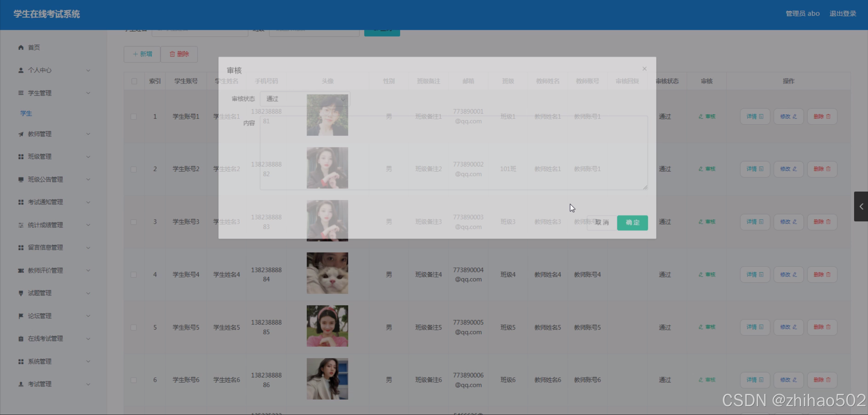Image resolution: width=868 pixels, height=415 pixels.
Task: Click the 在线考试管理 clipboard icon
Action: 21,339
